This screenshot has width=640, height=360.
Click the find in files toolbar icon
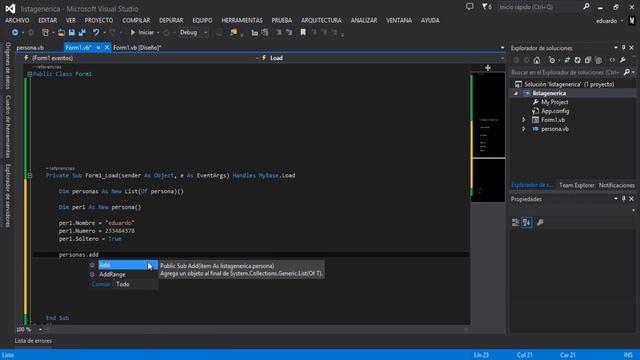(233, 32)
